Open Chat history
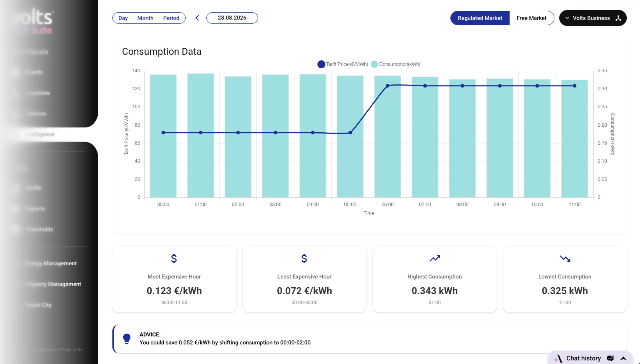 coord(584,358)
